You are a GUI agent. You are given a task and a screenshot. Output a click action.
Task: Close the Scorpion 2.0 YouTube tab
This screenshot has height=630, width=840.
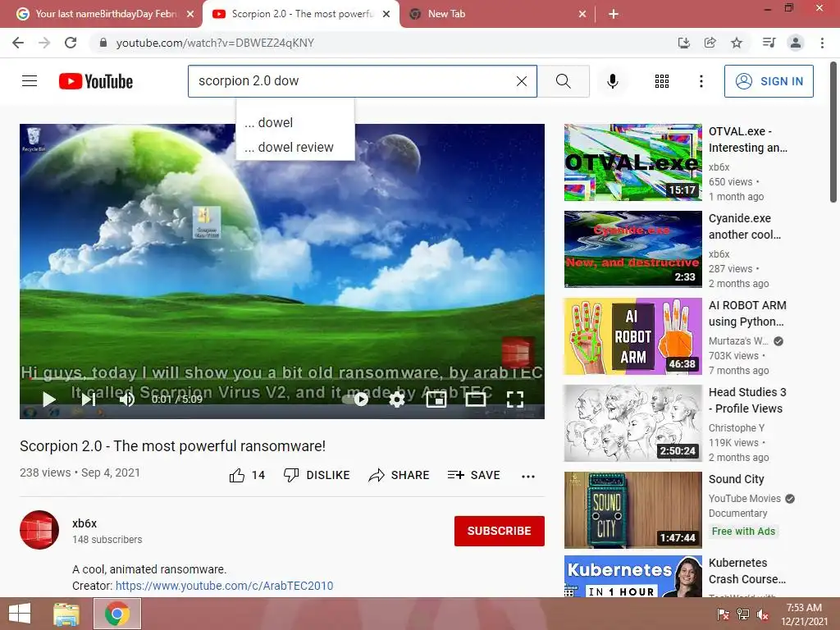(386, 14)
